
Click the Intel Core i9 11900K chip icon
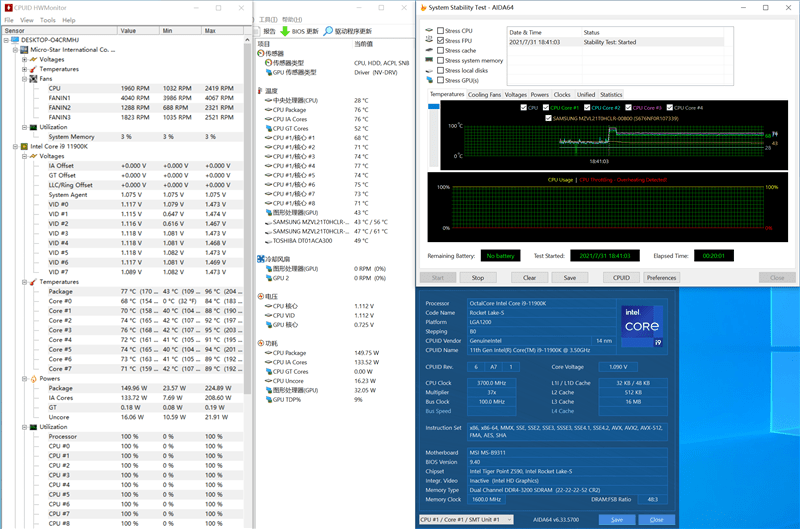tap(24, 146)
